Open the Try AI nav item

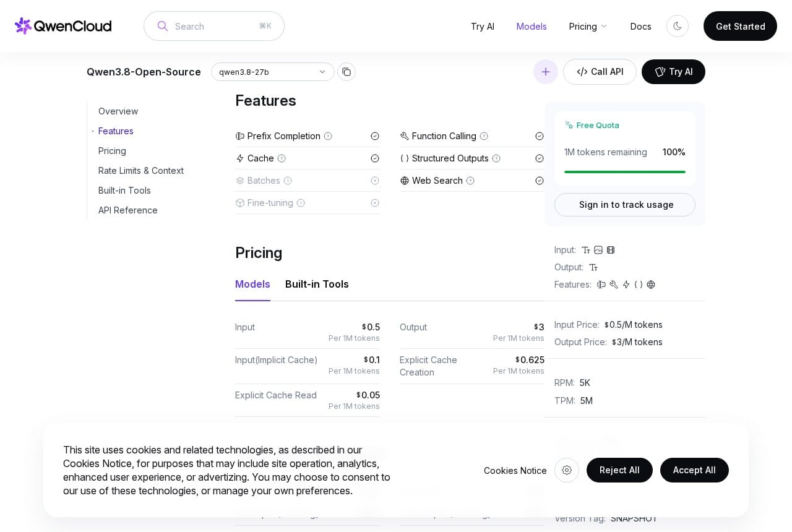(x=483, y=26)
